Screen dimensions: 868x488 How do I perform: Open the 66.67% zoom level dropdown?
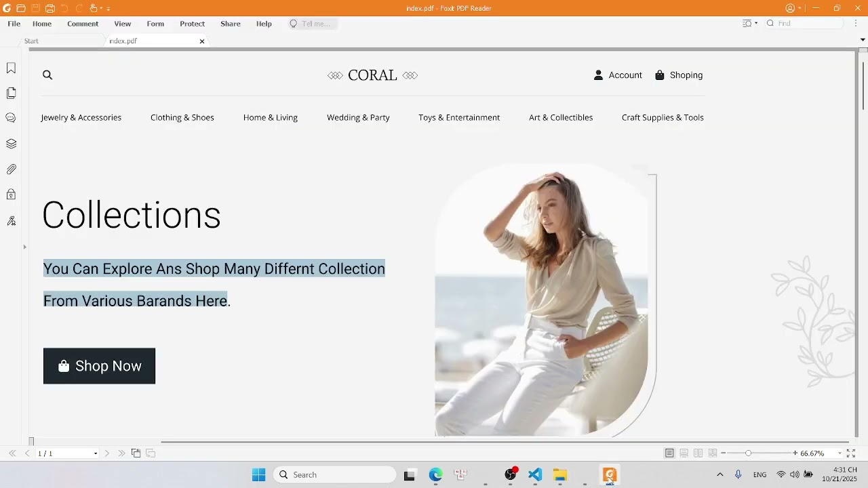pos(840,453)
